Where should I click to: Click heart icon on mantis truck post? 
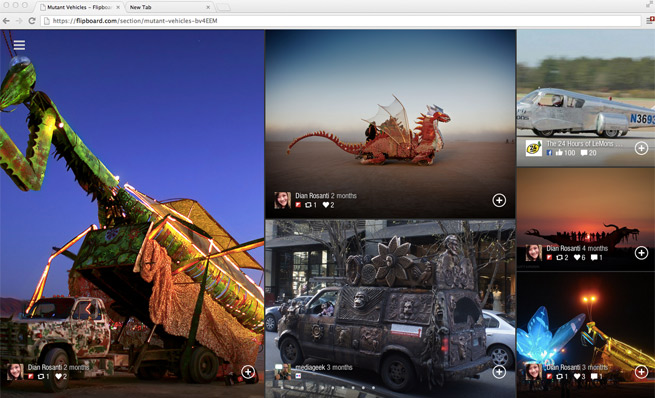pos(58,377)
